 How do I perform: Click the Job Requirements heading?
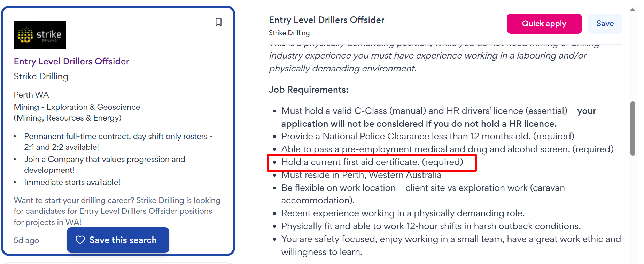pyautogui.click(x=308, y=90)
